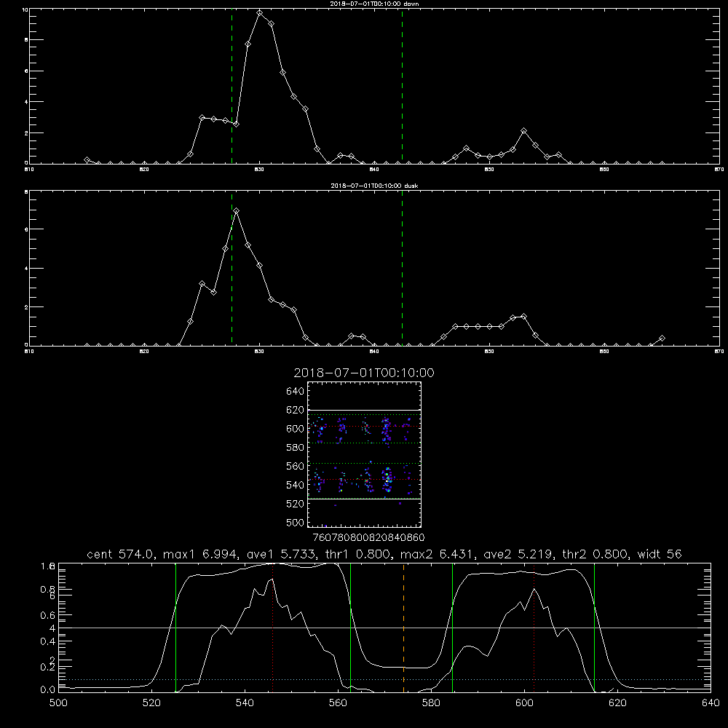Viewport: 728px width, 728px height.
Task: Click the red dotted peak marker near 602
Action: (534, 628)
